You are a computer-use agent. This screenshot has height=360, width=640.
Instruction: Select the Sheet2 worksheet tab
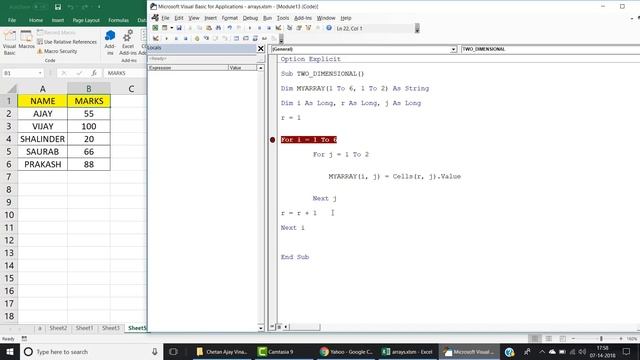[58, 328]
